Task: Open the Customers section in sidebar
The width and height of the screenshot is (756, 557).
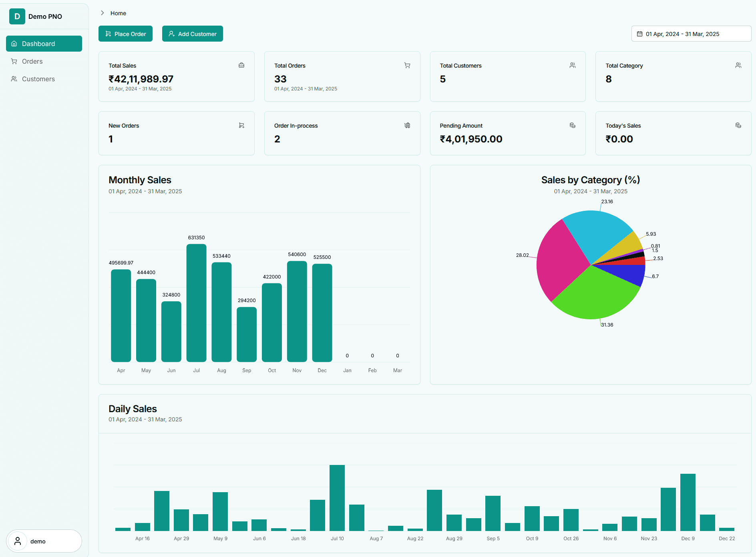Action: [x=38, y=79]
